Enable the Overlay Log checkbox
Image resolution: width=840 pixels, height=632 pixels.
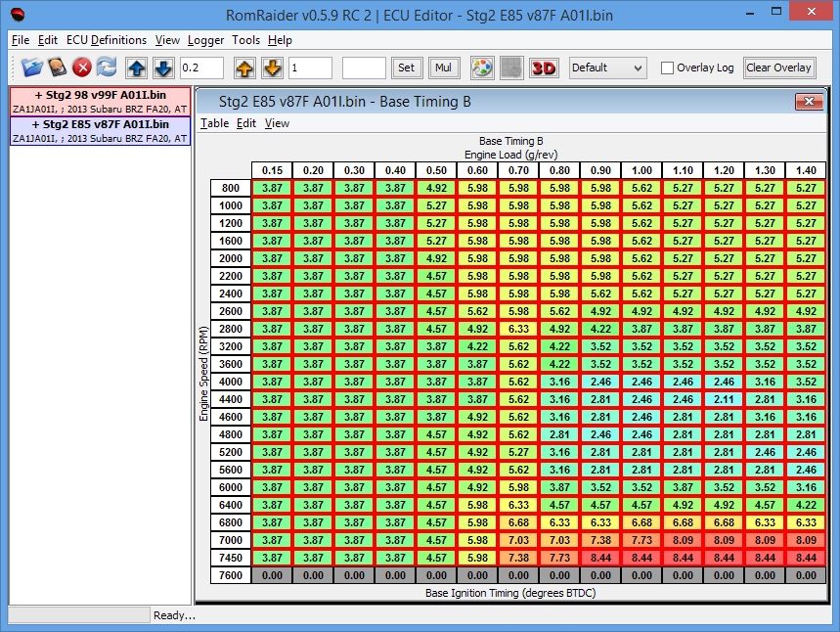tap(667, 68)
